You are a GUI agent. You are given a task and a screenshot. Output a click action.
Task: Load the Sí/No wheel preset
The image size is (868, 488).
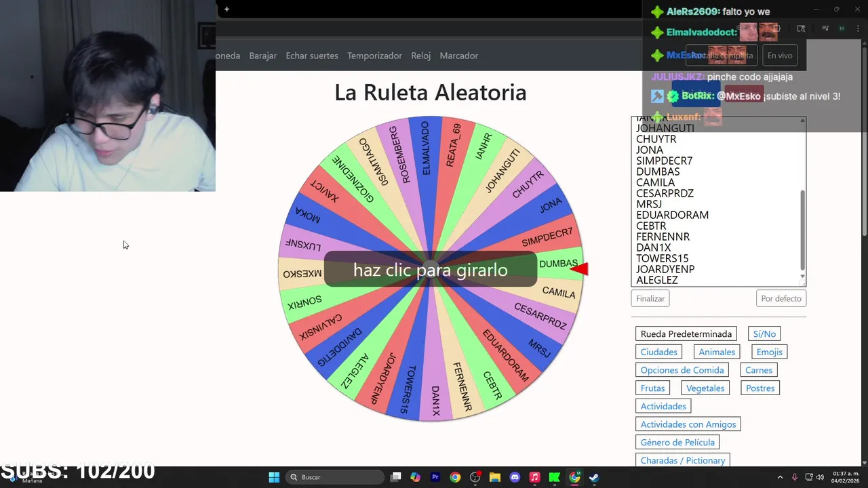(x=764, y=333)
